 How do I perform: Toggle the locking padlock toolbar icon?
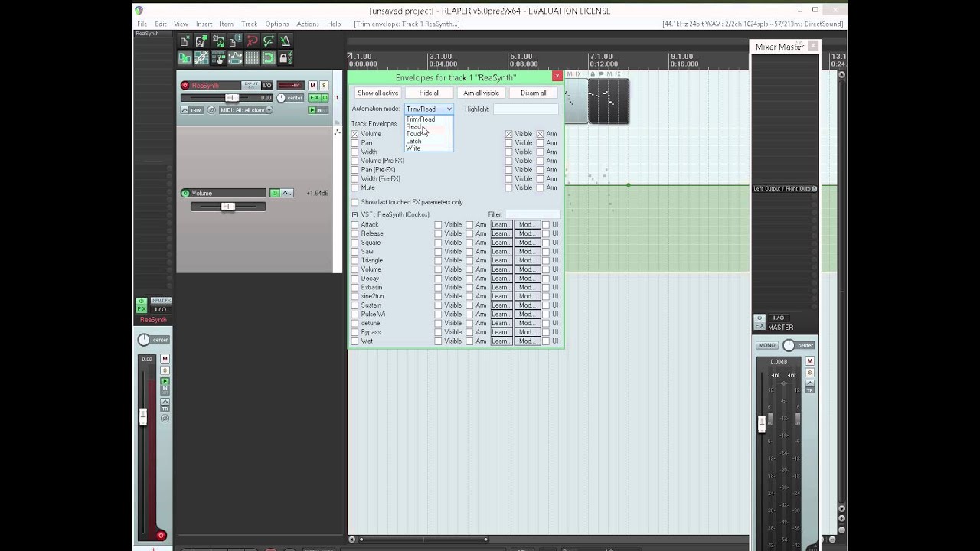285,57
